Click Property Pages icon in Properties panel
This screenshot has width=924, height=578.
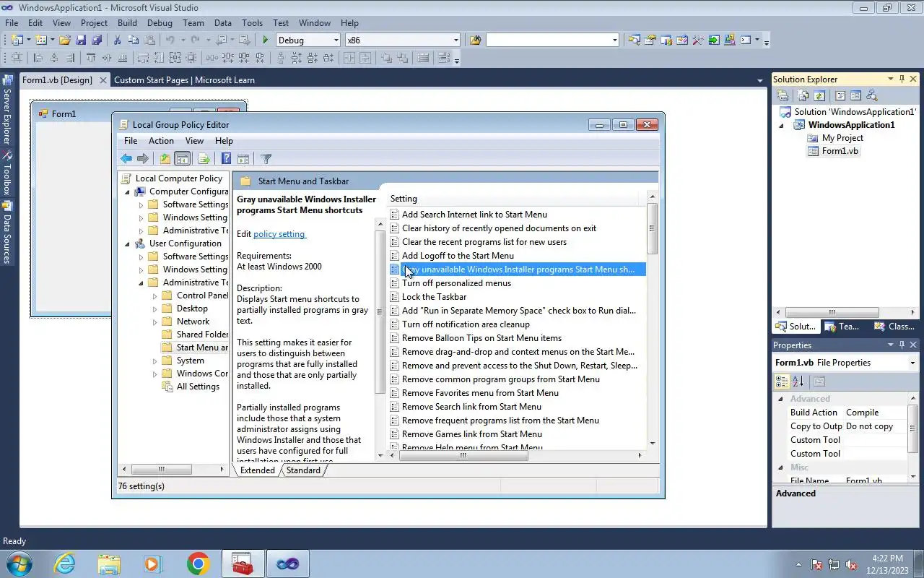(x=819, y=381)
